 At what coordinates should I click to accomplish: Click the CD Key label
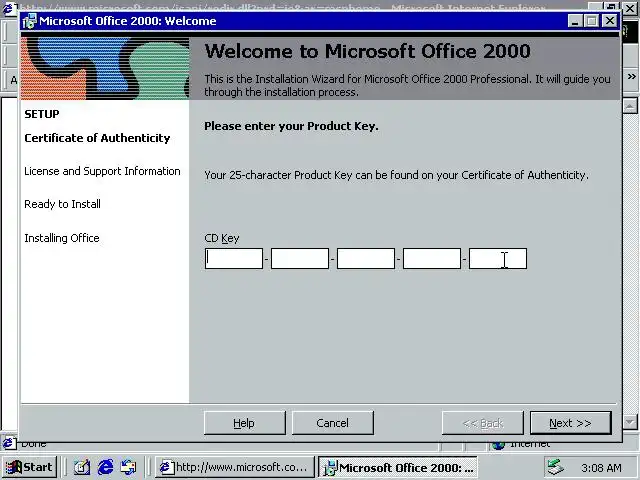click(222, 238)
